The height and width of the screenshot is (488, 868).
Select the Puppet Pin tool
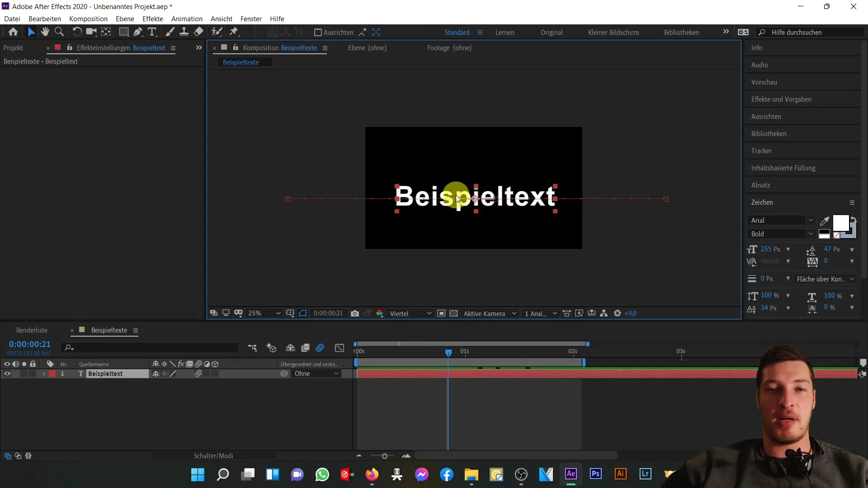click(234, 32)
